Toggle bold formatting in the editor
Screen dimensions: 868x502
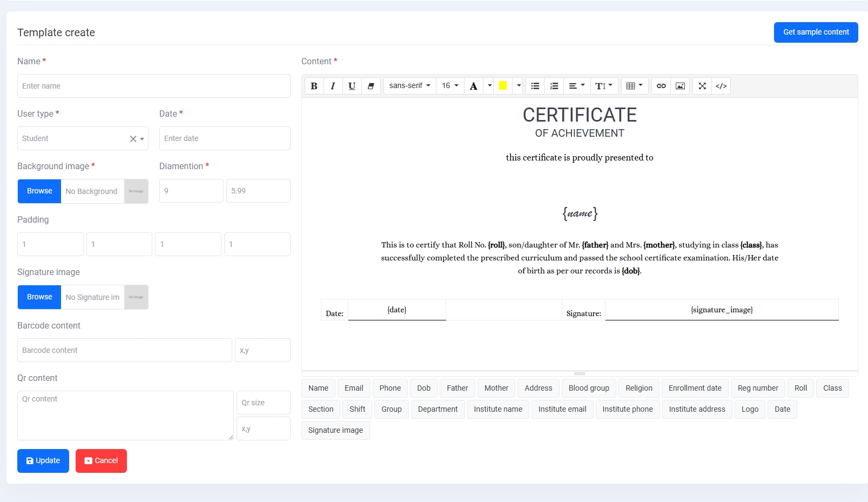point(314,86)
